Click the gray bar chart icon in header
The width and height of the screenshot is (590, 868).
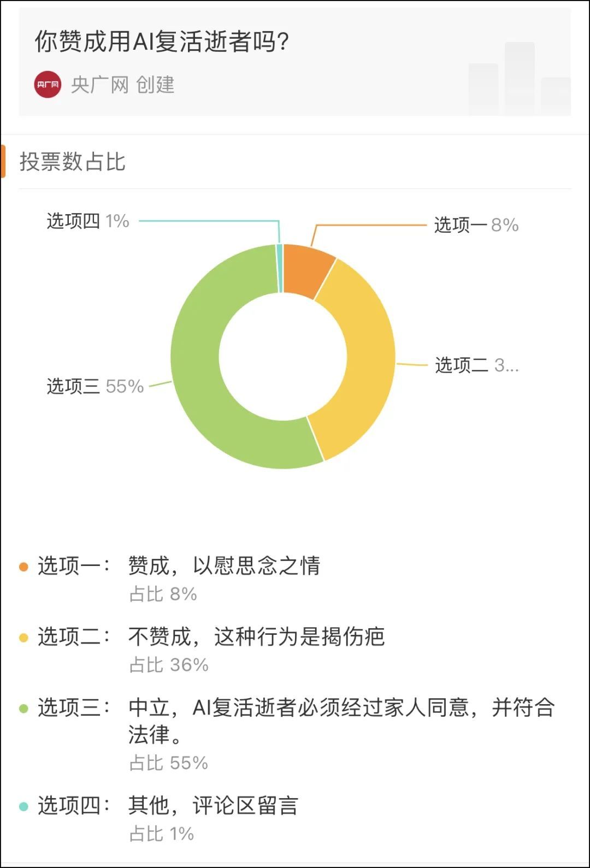coord(519,79)
